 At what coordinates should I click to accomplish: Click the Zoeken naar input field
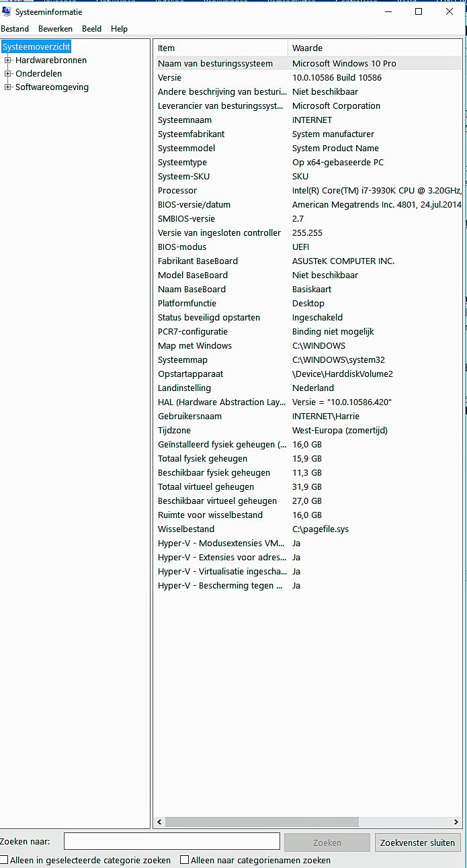click(172, 841)
